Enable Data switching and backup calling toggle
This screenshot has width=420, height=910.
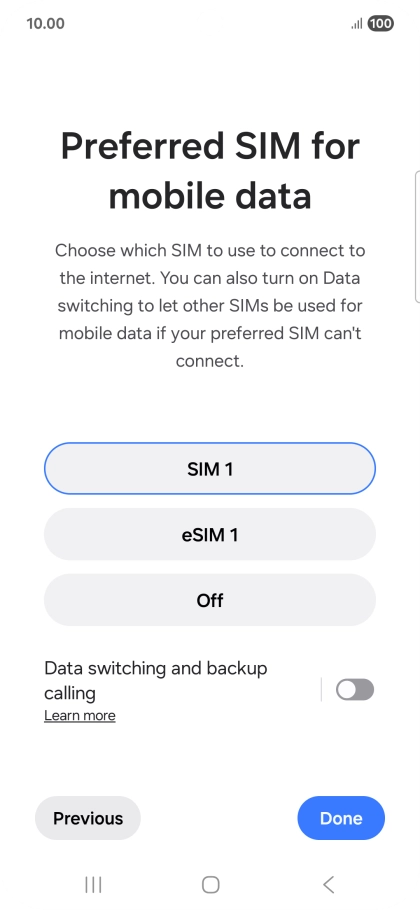355,690
